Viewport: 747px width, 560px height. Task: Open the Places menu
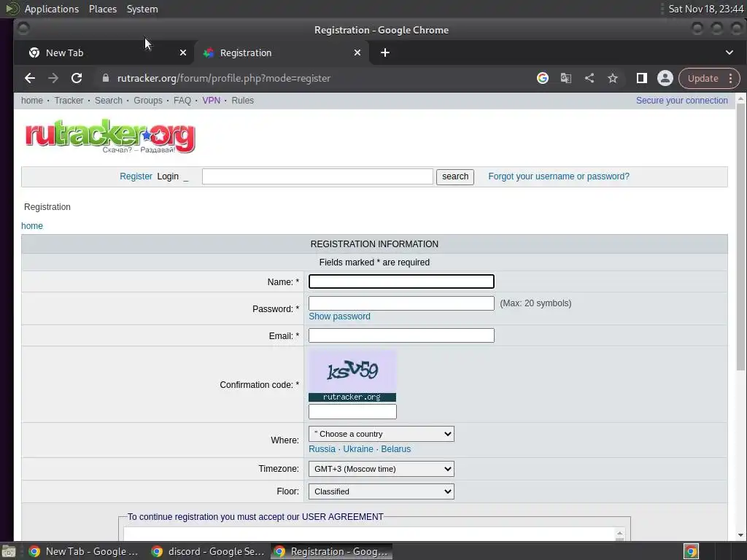[x=103, y=9]
